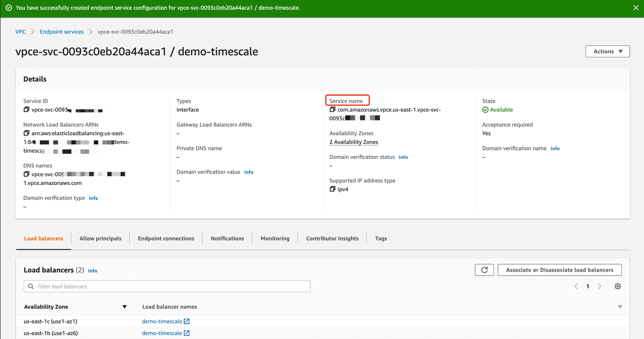Click Associate or Disassociate load balancers
This screenshot has width=644, height=339.
pyautogui.click(x=559, y=270)
